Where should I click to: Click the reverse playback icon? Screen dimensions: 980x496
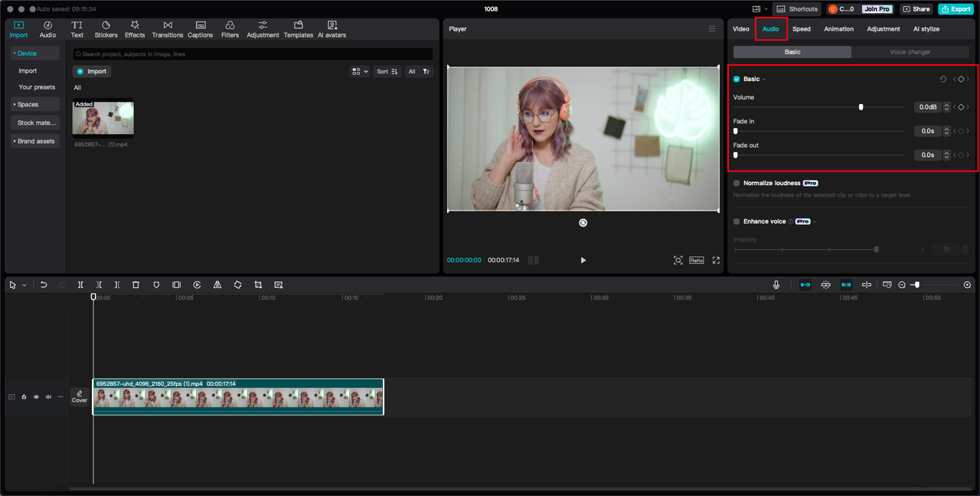tap(197, 285)
